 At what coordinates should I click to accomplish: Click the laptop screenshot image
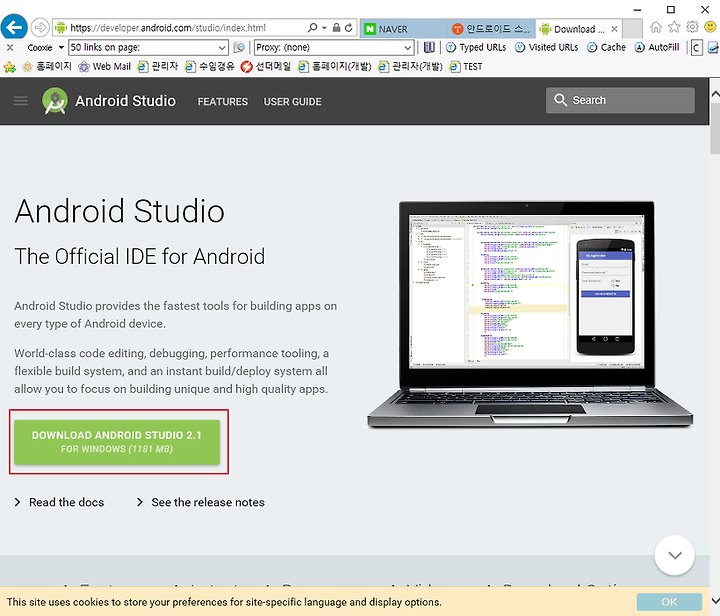pos(530,315)
